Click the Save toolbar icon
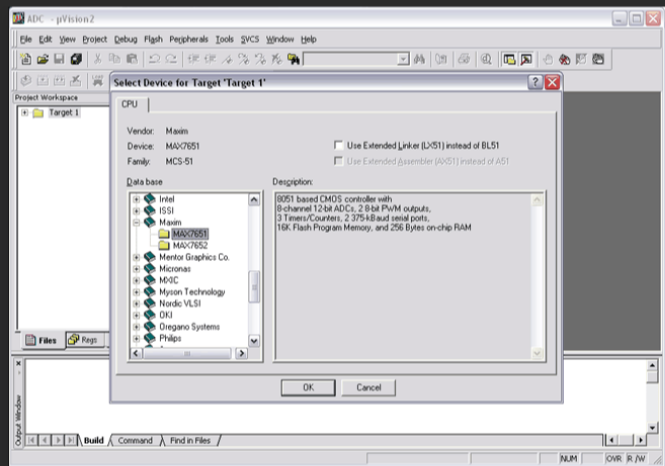665x466 pixels. pos(59,59)
